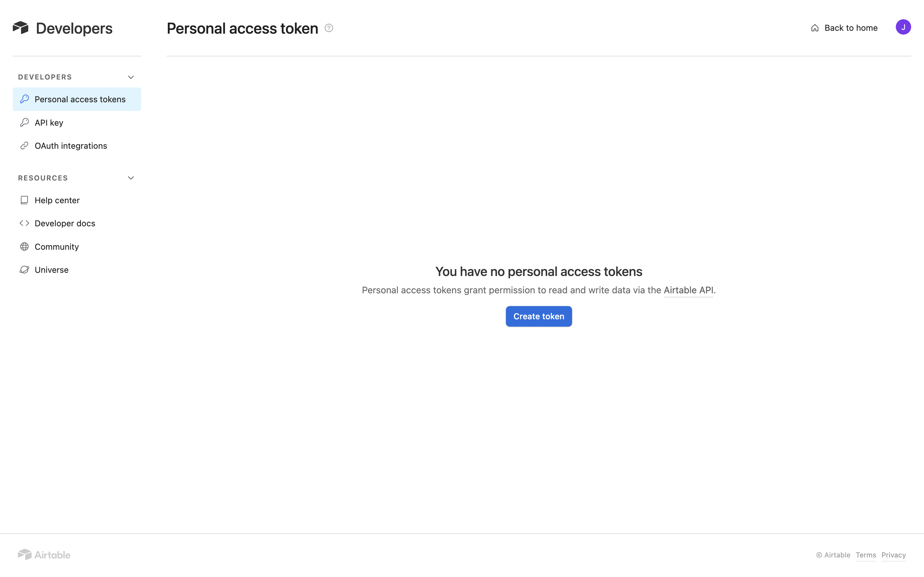Click the book icon beside Help center

click(24, 200)
